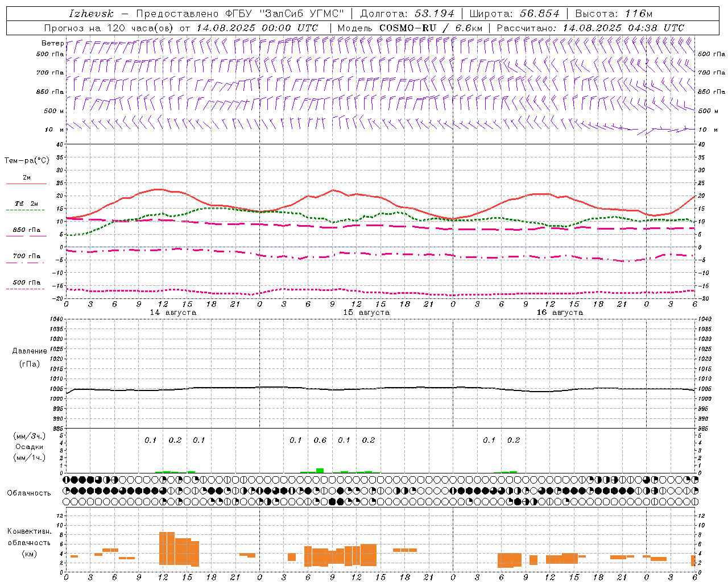Image resolution: width=728 pixels, height=582 pixels.
Task: Click "Рассчитано: 14.08.2025 04:38 UTC" timestamp
Action: pos(590,28)
